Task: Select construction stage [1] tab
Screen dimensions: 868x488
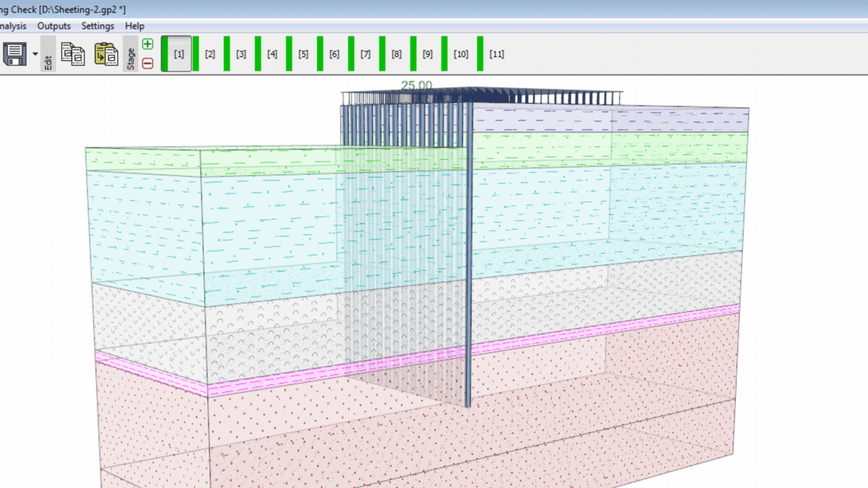Action: coord(179,54)
